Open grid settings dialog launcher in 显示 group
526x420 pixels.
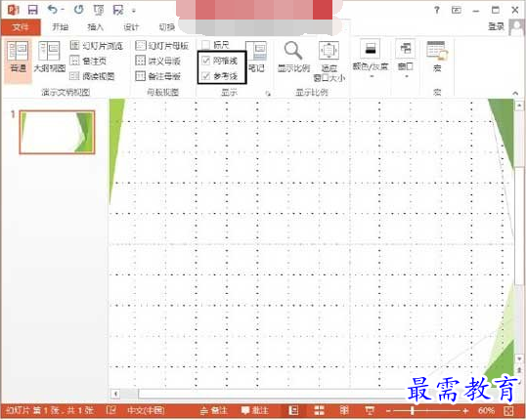(268, 94)
